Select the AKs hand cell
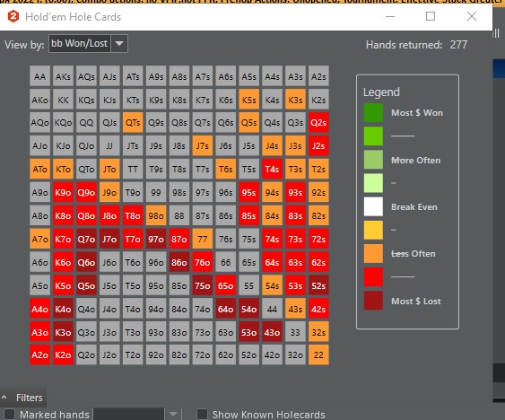505x420 pixels. click(63, 76)
